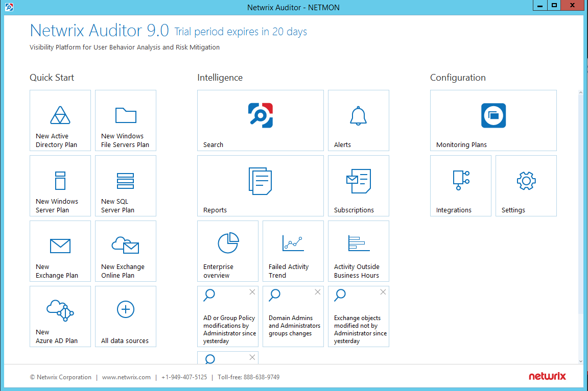Maximize the Netwrix Auditor window
The image size is (588, 391).
(554, 5)
